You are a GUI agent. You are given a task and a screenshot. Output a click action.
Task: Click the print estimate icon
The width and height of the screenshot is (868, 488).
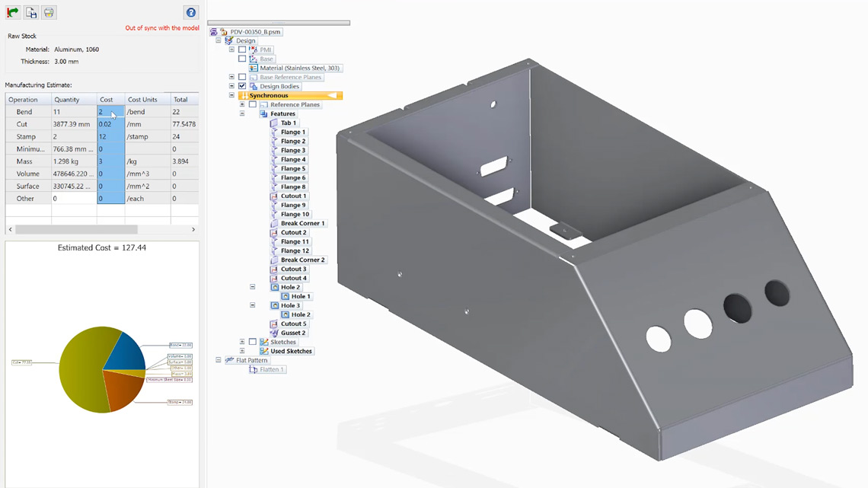49,12
